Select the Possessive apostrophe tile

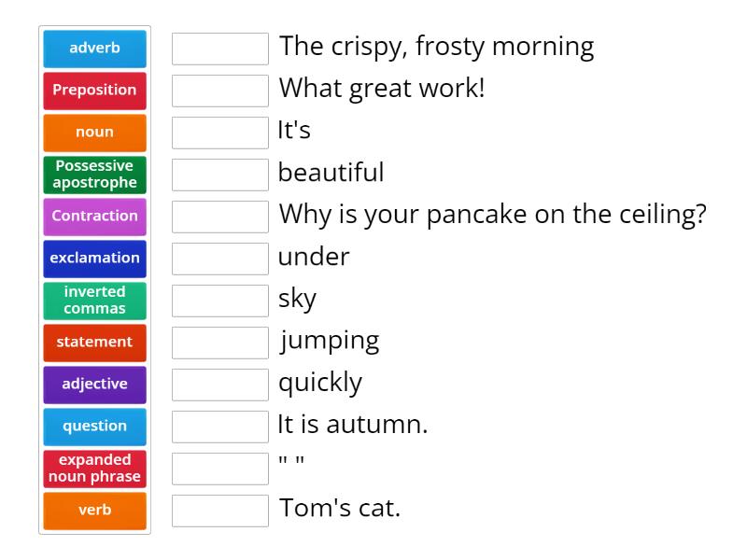point(94,175)
